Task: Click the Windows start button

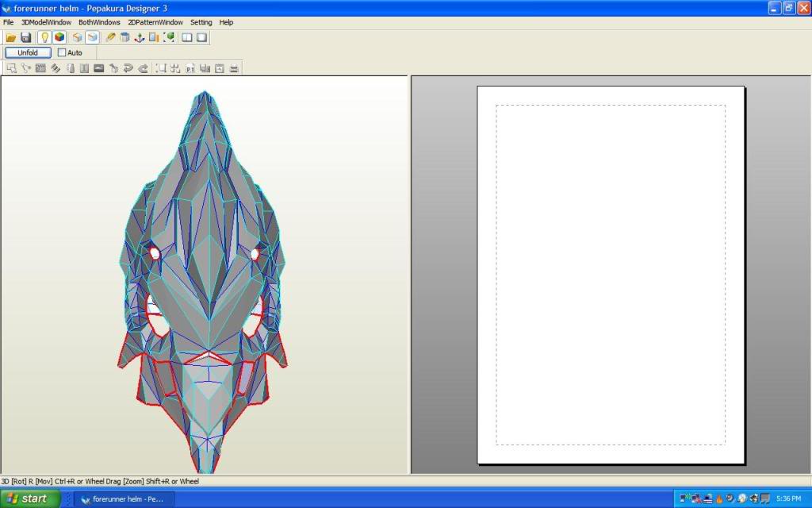Action: tap(30, 498)
